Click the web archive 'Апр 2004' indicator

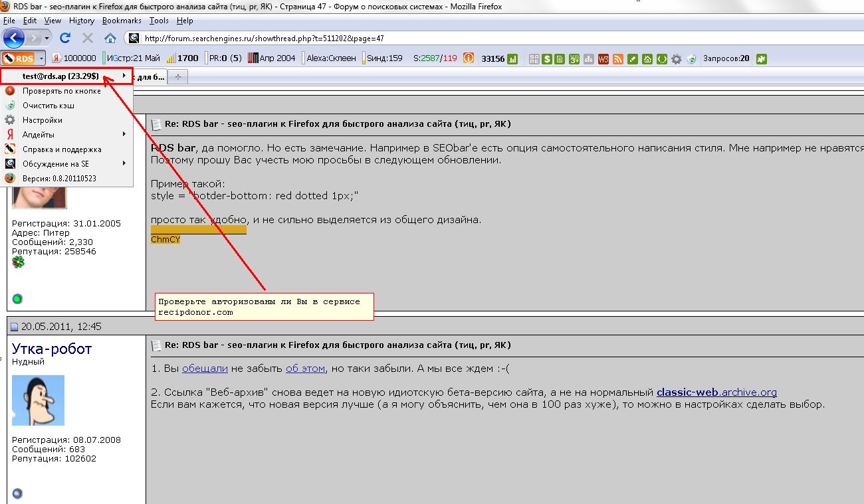(272, 58)
